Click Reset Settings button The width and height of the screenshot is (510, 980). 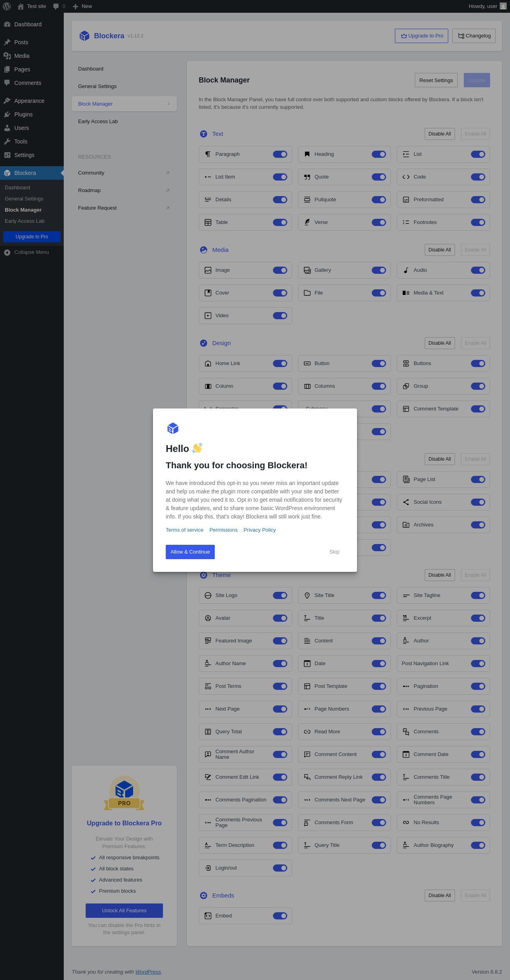coord(436,80)
